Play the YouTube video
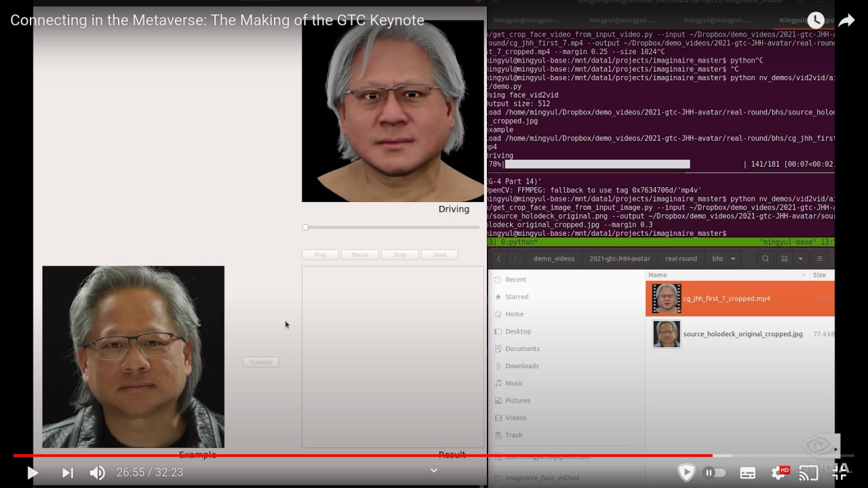The width and height of the screenshot is (868, 488). (x=32, y=472)
